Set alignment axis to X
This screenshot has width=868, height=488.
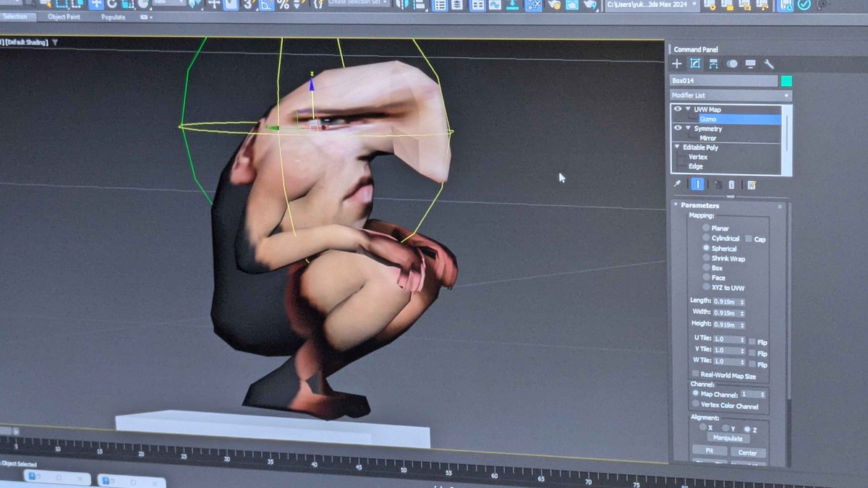click(x=703, y=427)
